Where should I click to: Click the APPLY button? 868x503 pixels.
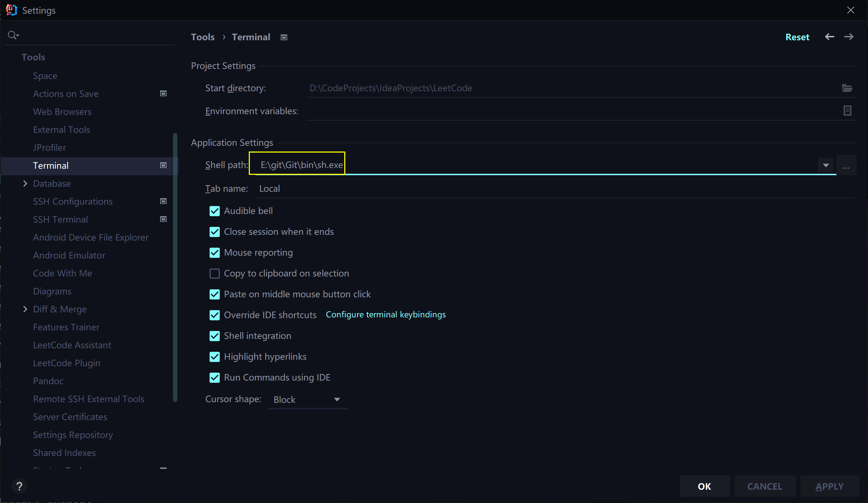[830, 486]
